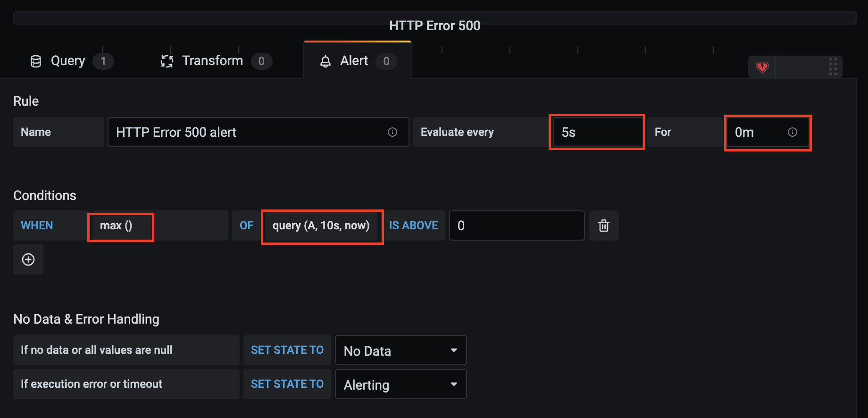Click the bell icon on Alert tab
868x418 pixels.
325,61
